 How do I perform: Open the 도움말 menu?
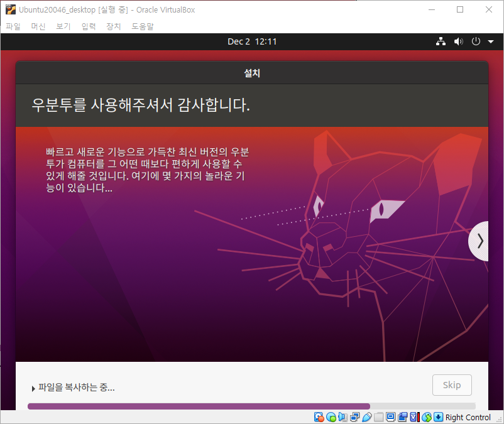click(143, 26)
